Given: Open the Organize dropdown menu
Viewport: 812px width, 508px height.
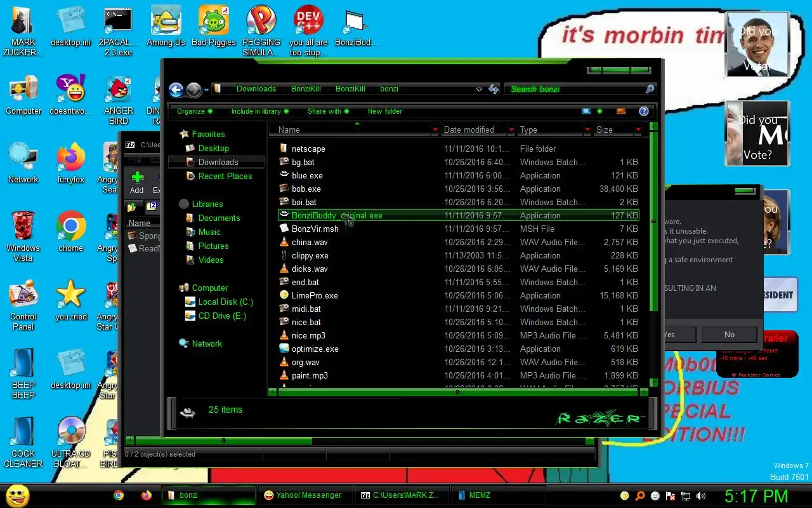Looking at the screenshot, I should click(x=194, y=111).
